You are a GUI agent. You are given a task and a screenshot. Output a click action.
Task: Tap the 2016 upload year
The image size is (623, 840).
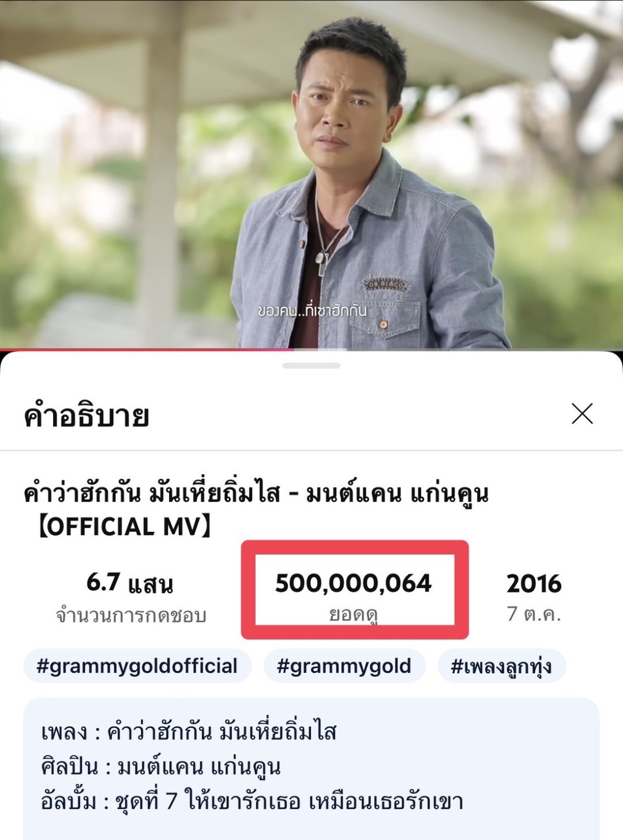[x=534, y=584]
